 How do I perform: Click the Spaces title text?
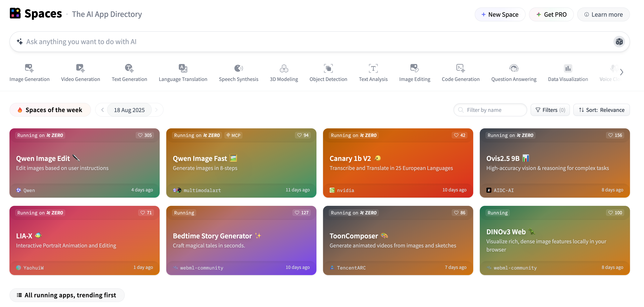click(43, 13)
